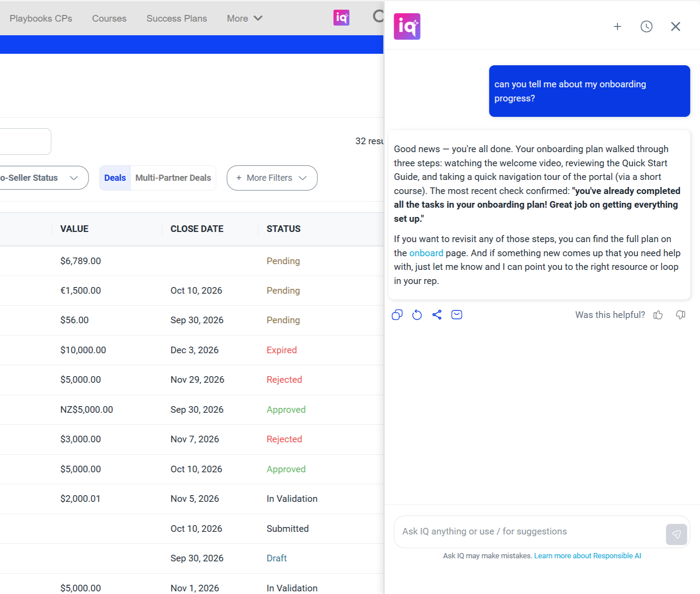Image resolution: width=700 pixels, height=594 pixels.
Task: Click the search box above filters
Action: [x=26, y=142]
